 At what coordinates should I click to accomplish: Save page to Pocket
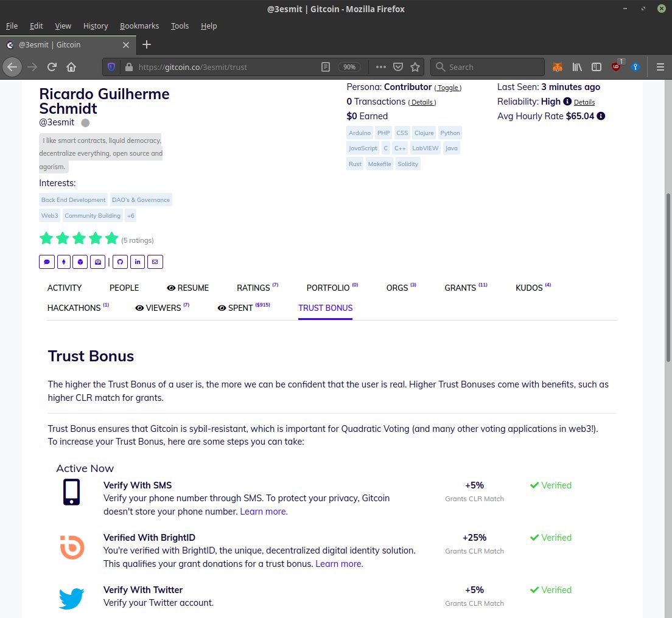click(x=398, y=67)
